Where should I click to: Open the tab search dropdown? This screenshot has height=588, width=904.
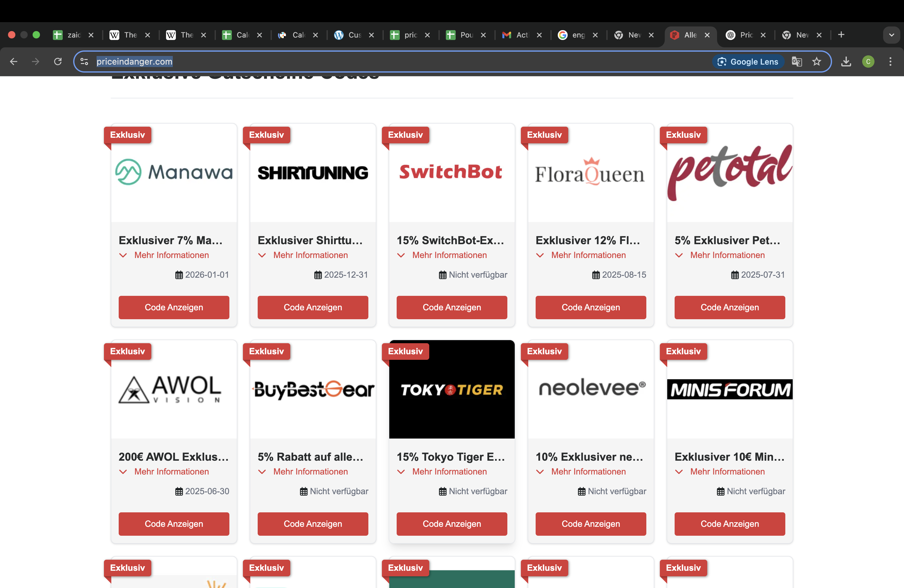pyautogui.click(x=891, y=35)
